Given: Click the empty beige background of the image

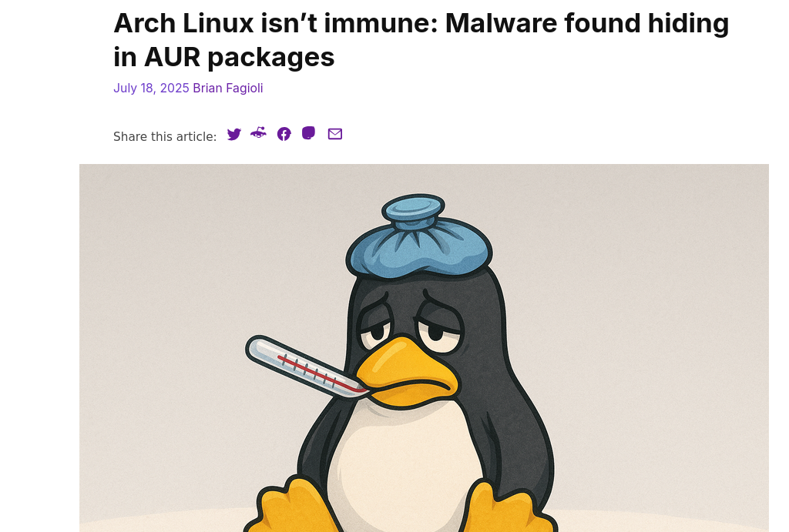Looking at the screenshot, I should click(x=654, y=302).
